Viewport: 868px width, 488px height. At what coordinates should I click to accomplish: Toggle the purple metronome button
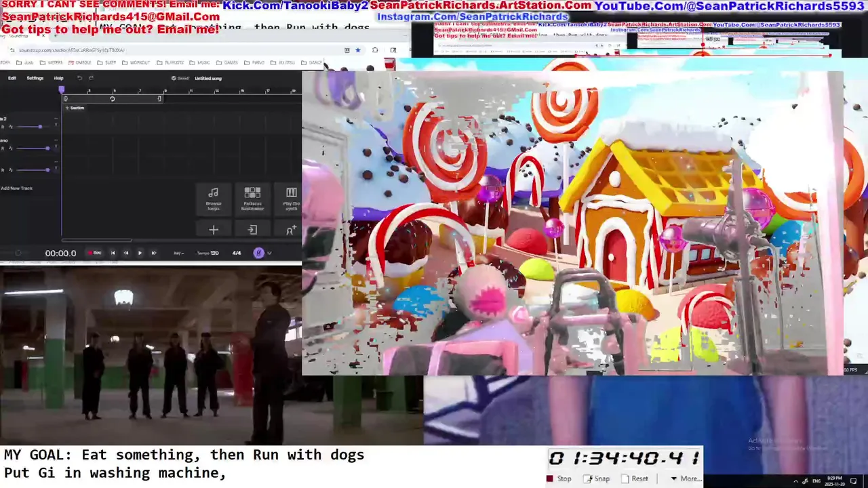pos(258,253)
